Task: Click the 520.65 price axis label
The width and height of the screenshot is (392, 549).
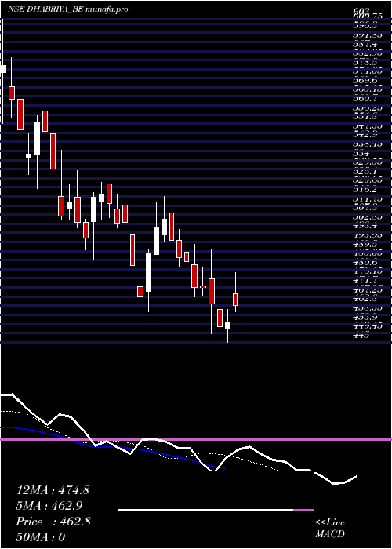Action: (368, 180)
